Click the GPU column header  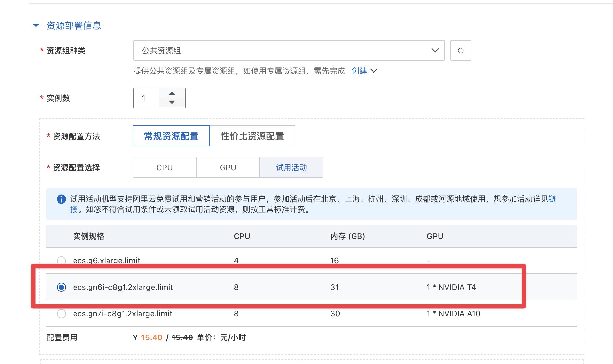coord(435,236)
